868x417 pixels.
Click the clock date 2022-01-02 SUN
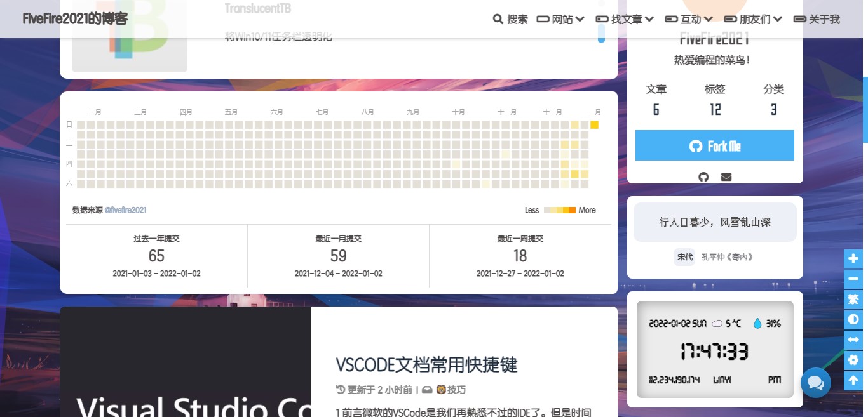[x=677, y=324]
